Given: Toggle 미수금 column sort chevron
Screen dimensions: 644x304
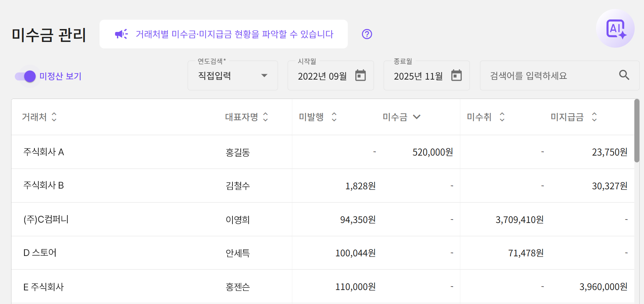Looking at the screenshot, I should [417, 117].
